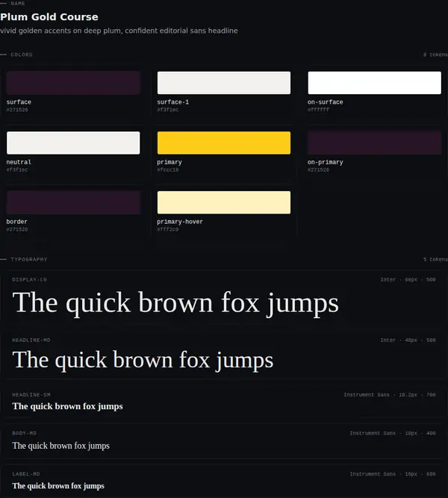The width and height of the screenshot is (448, 498).
Task: Click the 'NAME' section label
Action: 18,4
